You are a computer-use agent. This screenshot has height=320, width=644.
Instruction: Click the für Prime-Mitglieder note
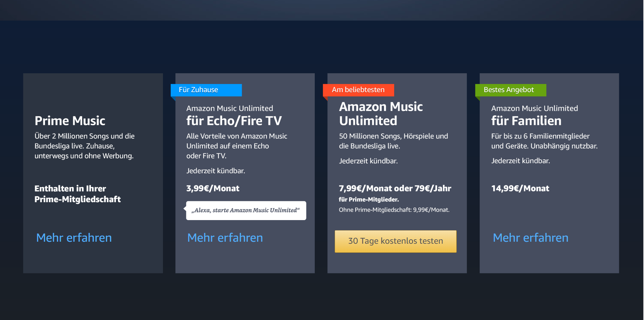click(369, 199)
